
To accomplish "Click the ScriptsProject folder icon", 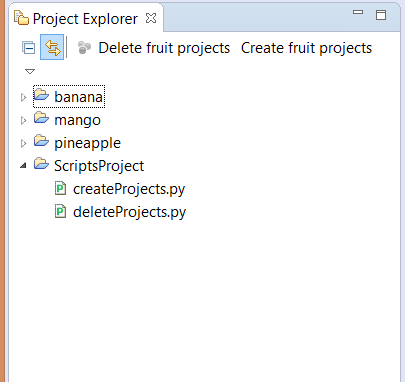I will (x=41, y=163).
